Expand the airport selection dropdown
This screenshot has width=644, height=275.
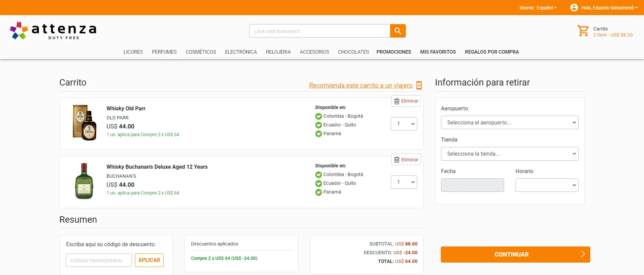pos(509,122)
